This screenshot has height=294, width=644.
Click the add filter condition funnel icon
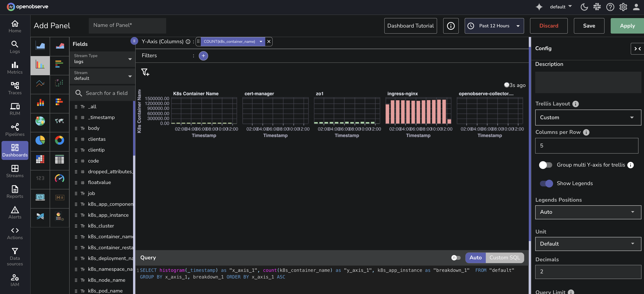tap(145, 72)
